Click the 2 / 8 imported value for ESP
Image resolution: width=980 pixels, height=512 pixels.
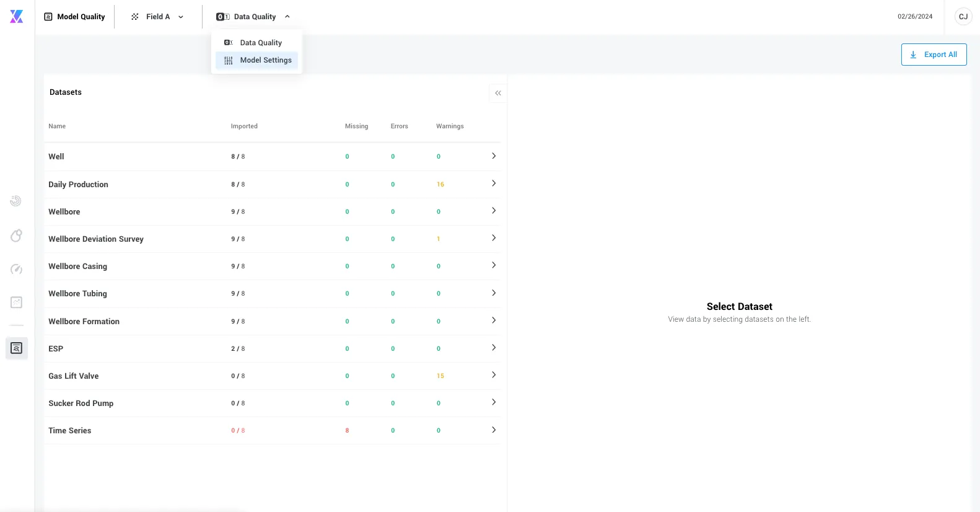[x=238, y=349]
